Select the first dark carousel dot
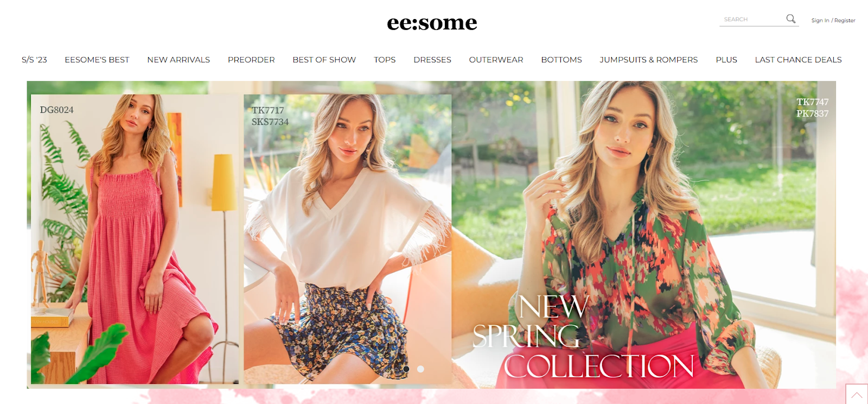This screenshot has width=868, height=404. coord(406,369)
